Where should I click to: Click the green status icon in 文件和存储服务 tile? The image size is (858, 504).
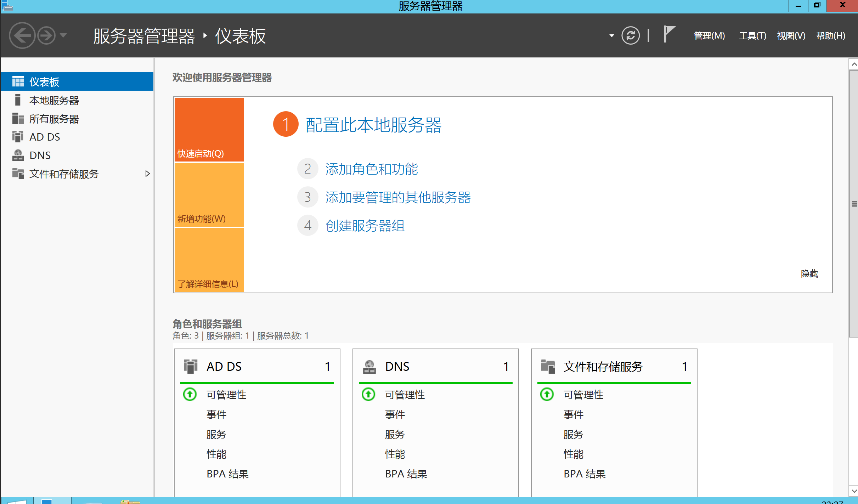[547, 394]
